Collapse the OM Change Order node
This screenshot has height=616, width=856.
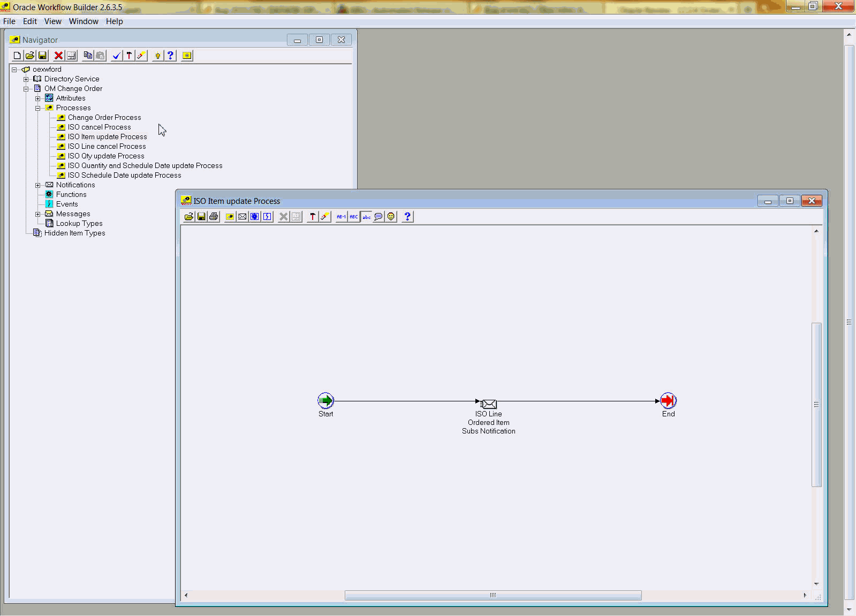pos(26,89)
